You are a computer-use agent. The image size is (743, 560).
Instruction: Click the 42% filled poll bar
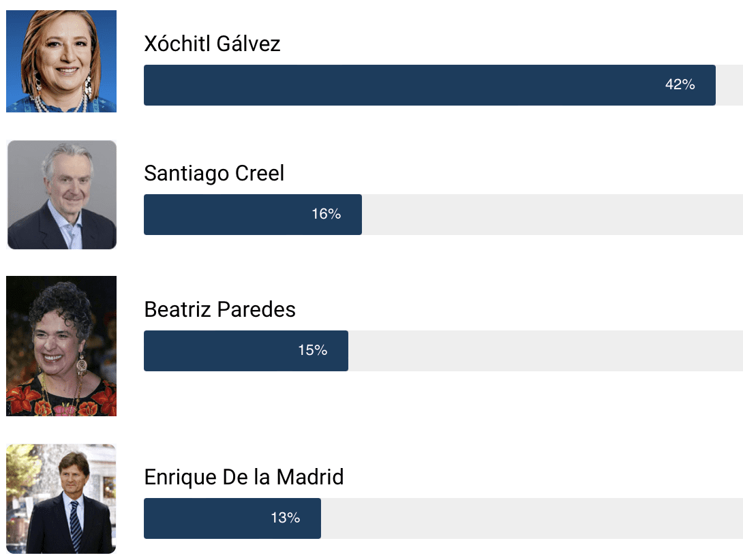[x=430, y=85]
